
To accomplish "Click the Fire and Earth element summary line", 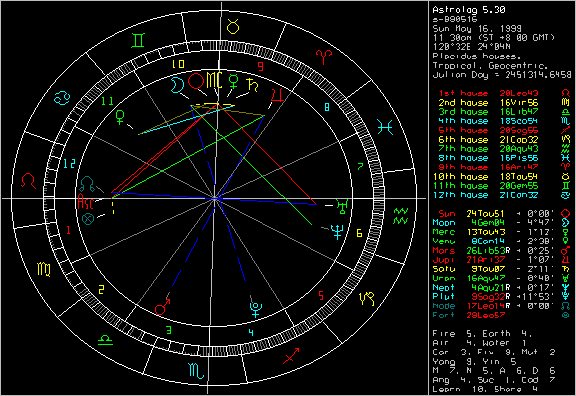I will pyautogui.click(x=482, y=334).
